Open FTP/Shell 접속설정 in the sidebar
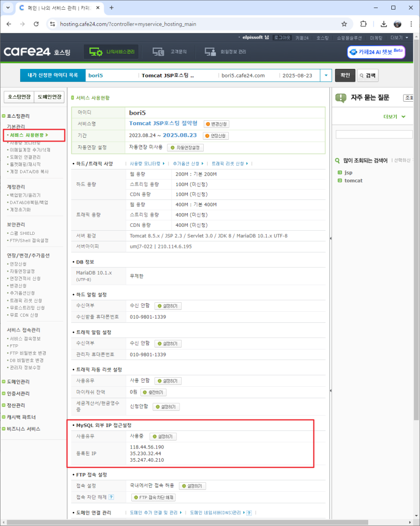 click(x=29, y=240)
